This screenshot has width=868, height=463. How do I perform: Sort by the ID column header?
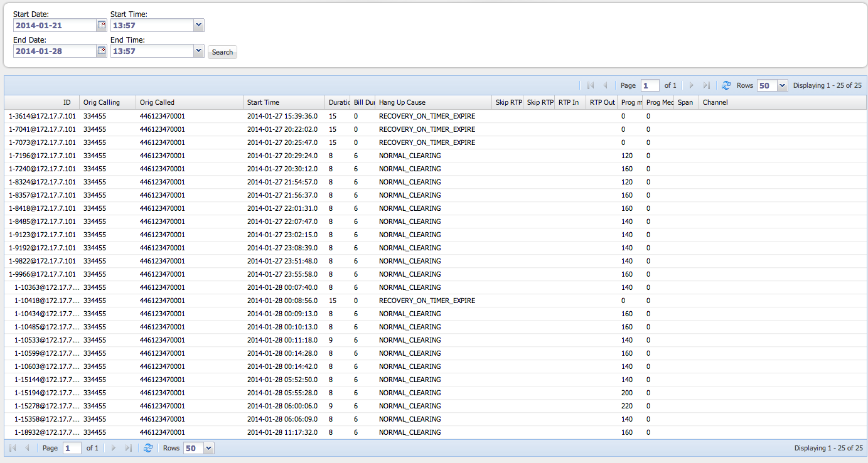tap(42, 102)
